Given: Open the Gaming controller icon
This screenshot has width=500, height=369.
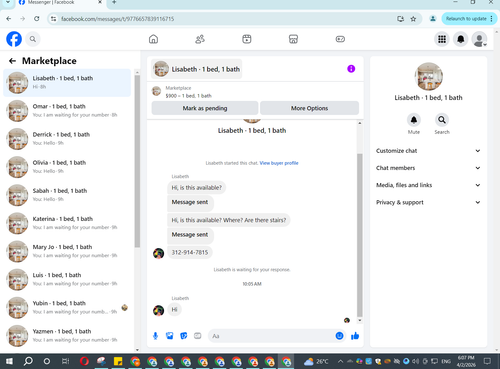Looking at the screenshot, I should tap(340, 39).
